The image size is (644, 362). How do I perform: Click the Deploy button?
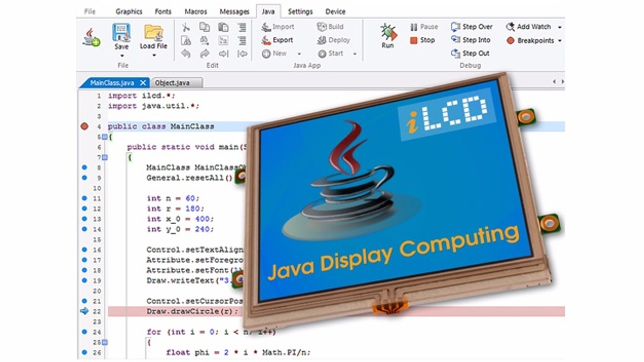tap(334, 40)
